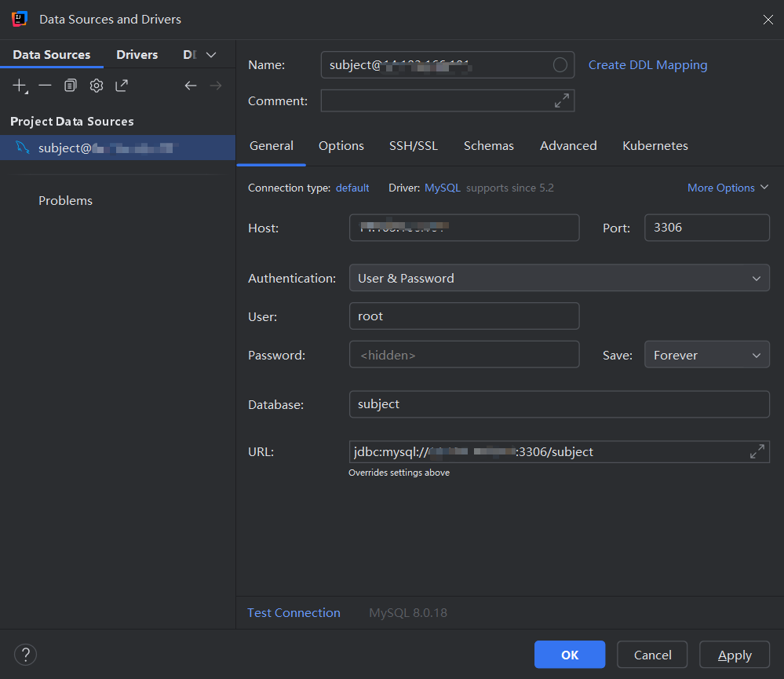Expand the URL field editor icon
Viewport: 784px width, 679px height.
pyautogui.click(x=757, y=451)
